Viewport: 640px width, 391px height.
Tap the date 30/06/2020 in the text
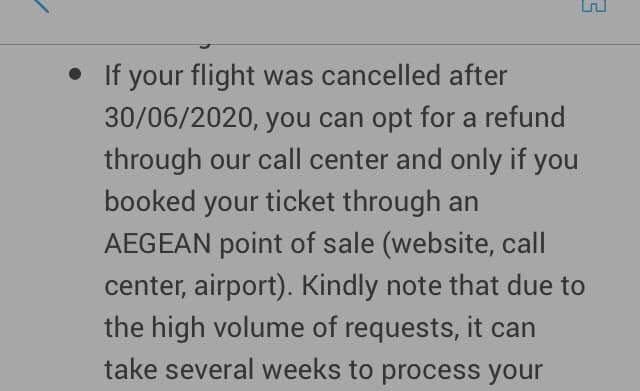[181, 118]
